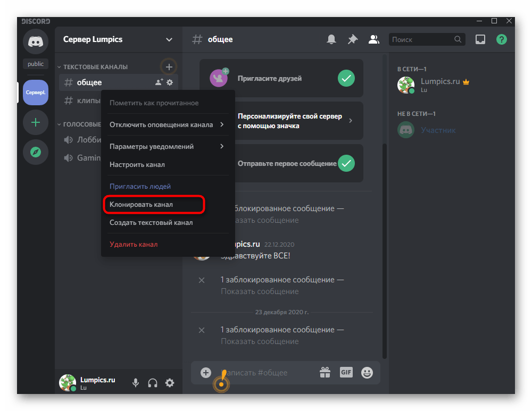Choose Клонировать канал menu item
This screenshot has width=532, height=411.
point(168,205)
